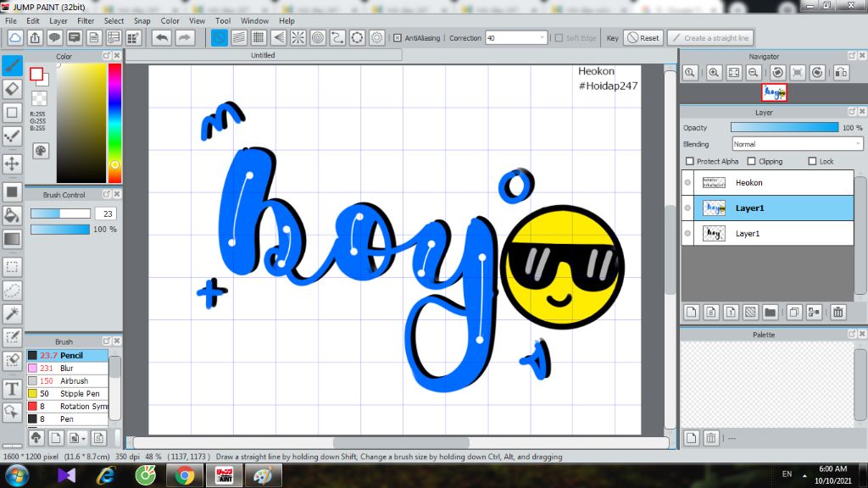This screenshot has height=488, width=868.
Task: Open the Snap menu
Action: 142,20
